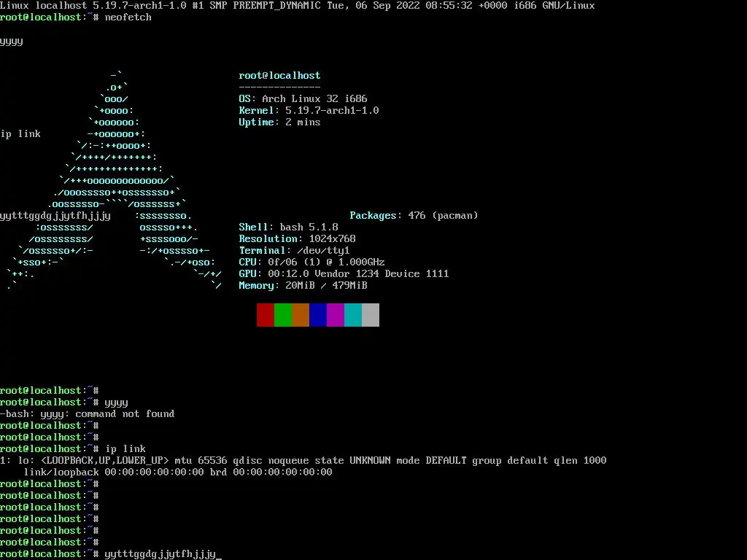
Task: Click the red color block
Action: (266, 315)
